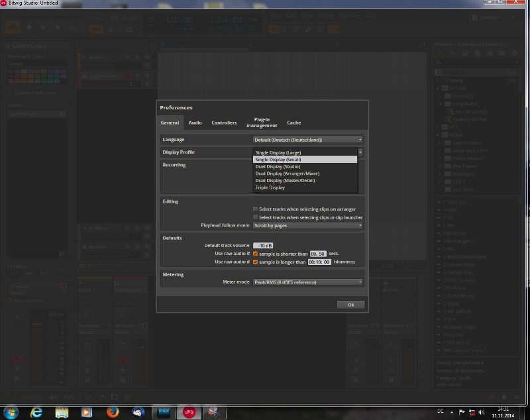Click the Stop transport button

click(29, 27)
